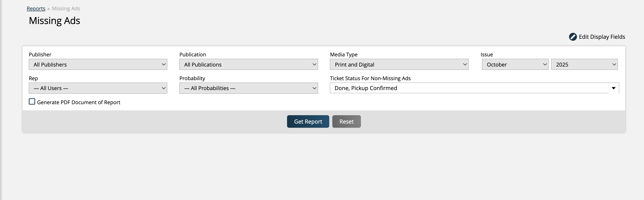This screenshot has width=644, height=200.
Task: Click the Ticket Status black triangle arrow
Action: [613, 88]
